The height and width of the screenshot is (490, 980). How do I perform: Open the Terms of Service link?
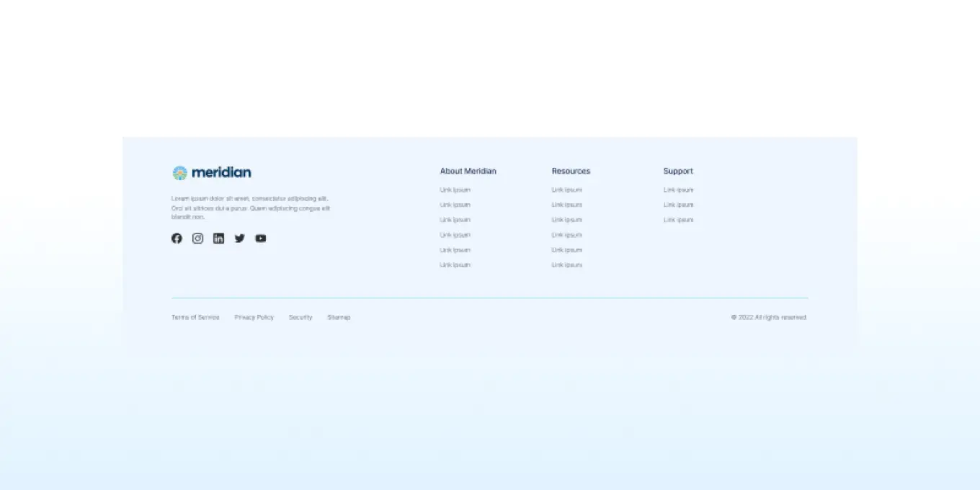pyautogui.click(x=195, y=318)
